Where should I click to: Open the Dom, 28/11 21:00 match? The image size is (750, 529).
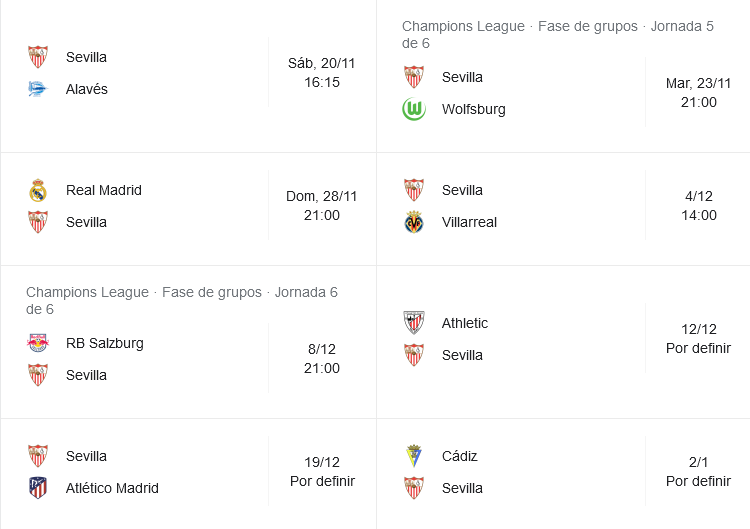pyautogui.click(x=322, y=206)
